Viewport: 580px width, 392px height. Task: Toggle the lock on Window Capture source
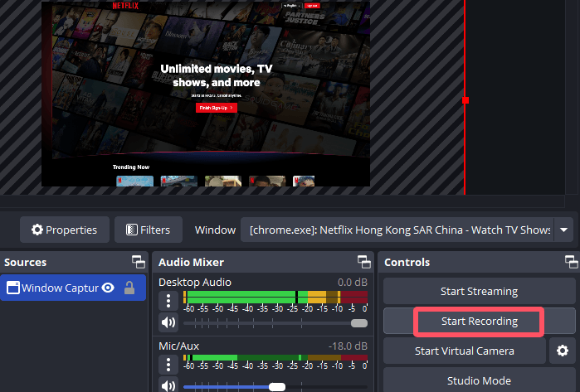(x=129, y=288)
